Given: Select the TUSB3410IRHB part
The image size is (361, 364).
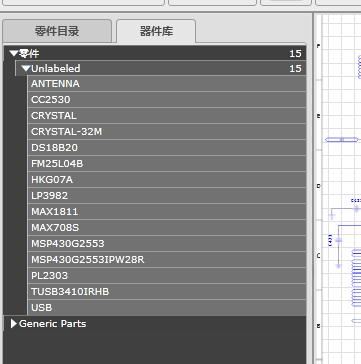Looking at the screenshot, I should [167, 291].
